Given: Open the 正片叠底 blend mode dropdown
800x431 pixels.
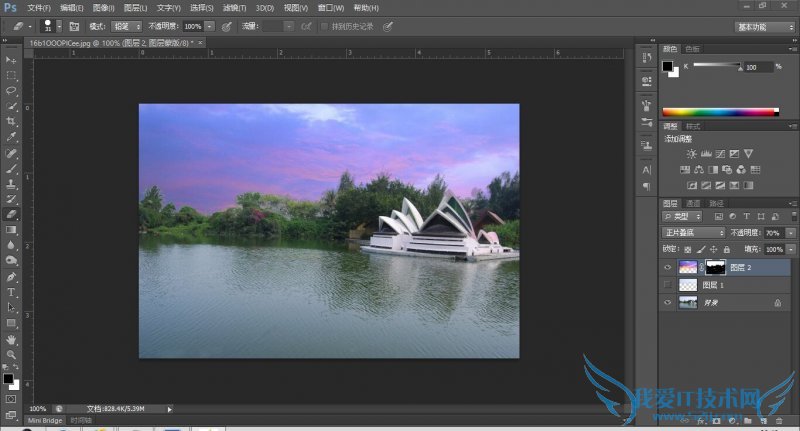Looking at the screenshot, I should point(693,232).
